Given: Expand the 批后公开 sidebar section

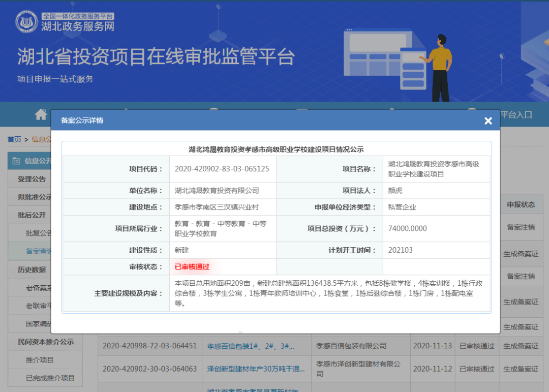Looking at the screenshot, I should coord(32,215).
